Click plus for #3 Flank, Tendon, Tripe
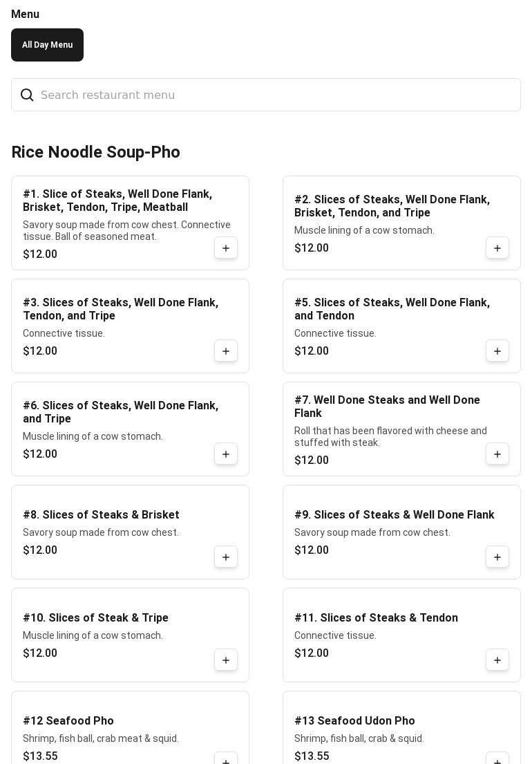Image resolution: width=532 pixels, height=764 pixels. (226, 351)
